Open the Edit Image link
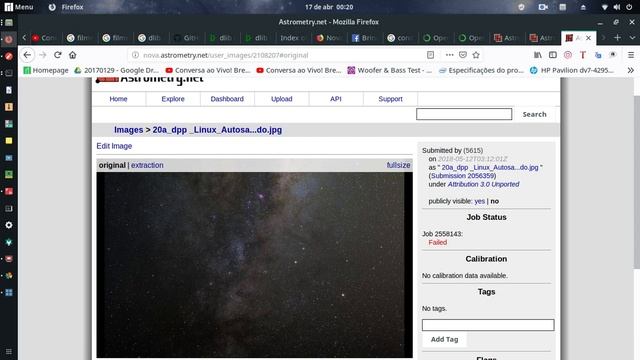The height and width of the screenshot is (360, 640). pyautogui.click(x=114, y=146)
